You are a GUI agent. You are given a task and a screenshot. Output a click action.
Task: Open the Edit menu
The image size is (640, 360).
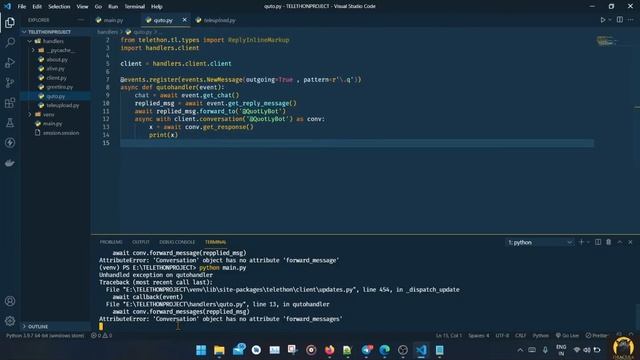coord(37,7)
